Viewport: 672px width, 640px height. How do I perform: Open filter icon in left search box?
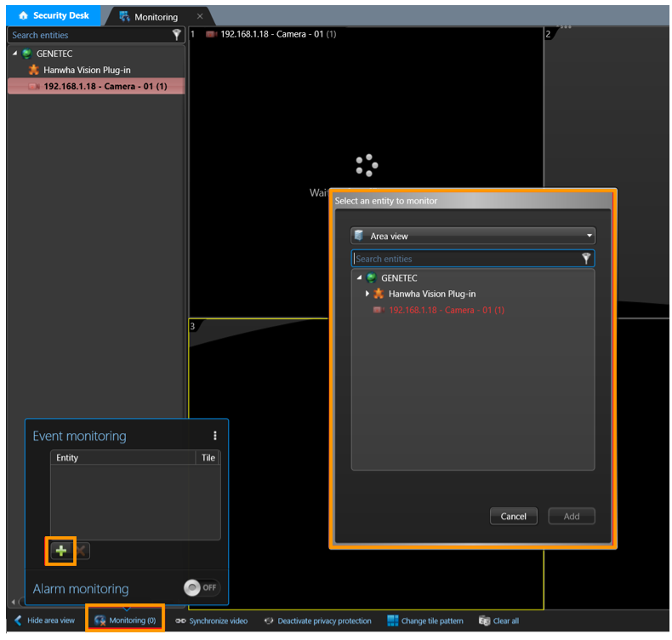click(x=176, y=35)
